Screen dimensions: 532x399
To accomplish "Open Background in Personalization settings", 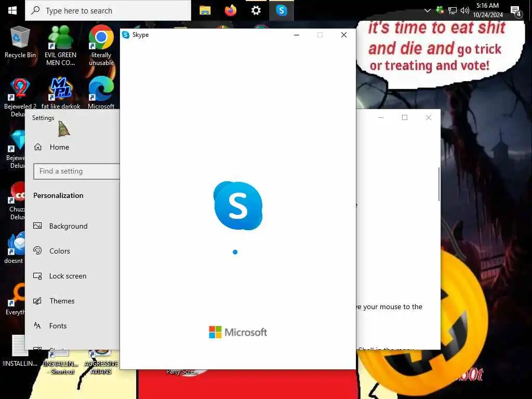I will [60, 226].
